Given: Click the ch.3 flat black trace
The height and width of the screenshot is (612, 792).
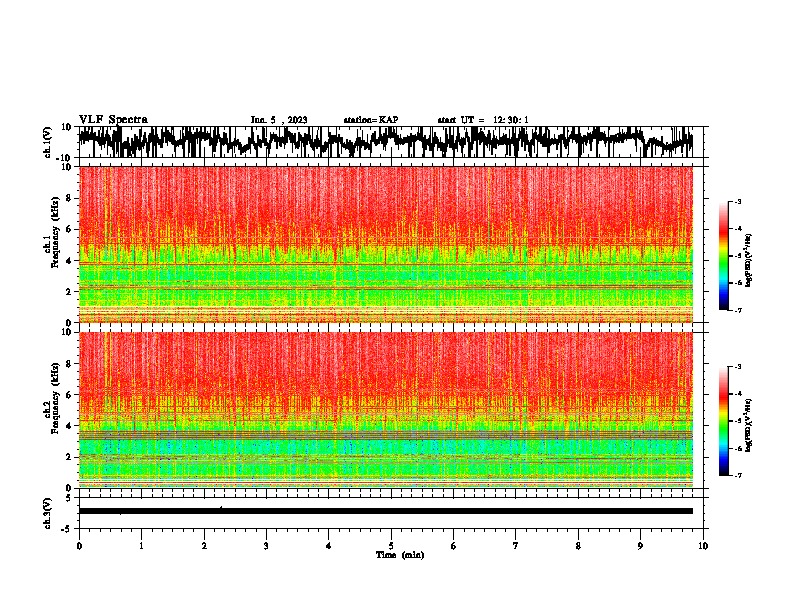Looking at the screenshot, I should 385,511.
